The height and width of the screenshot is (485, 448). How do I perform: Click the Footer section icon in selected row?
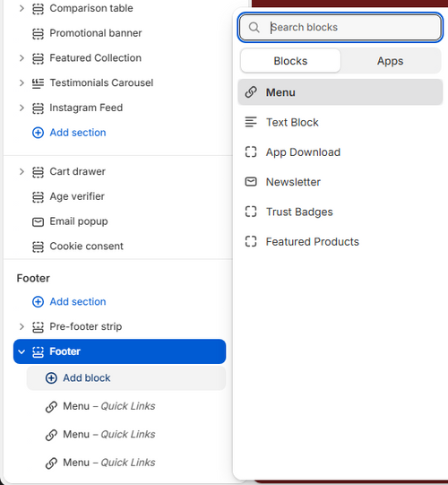click(x=38, y=351)
